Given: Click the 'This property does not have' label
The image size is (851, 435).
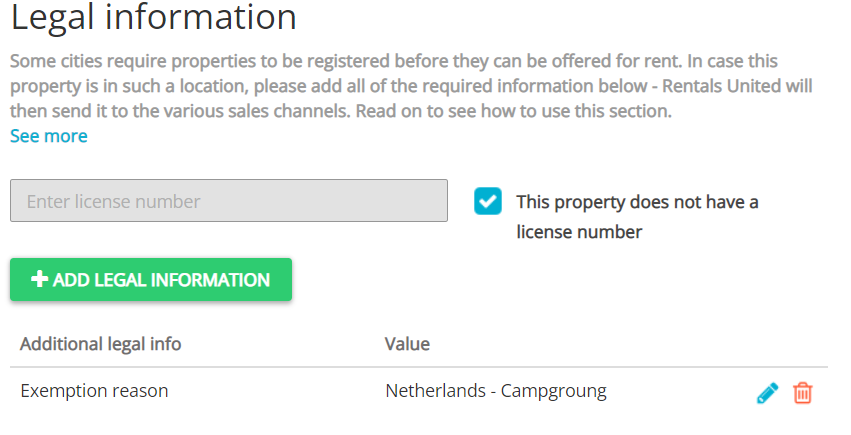Looking at the screenshot, I should [637, 202].
